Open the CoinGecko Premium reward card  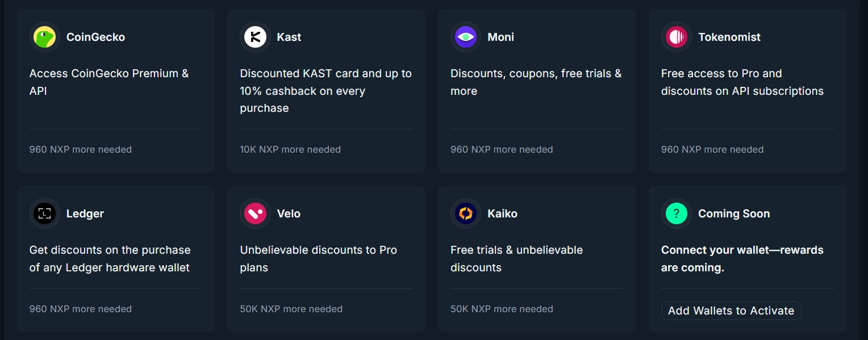point(116,91)
